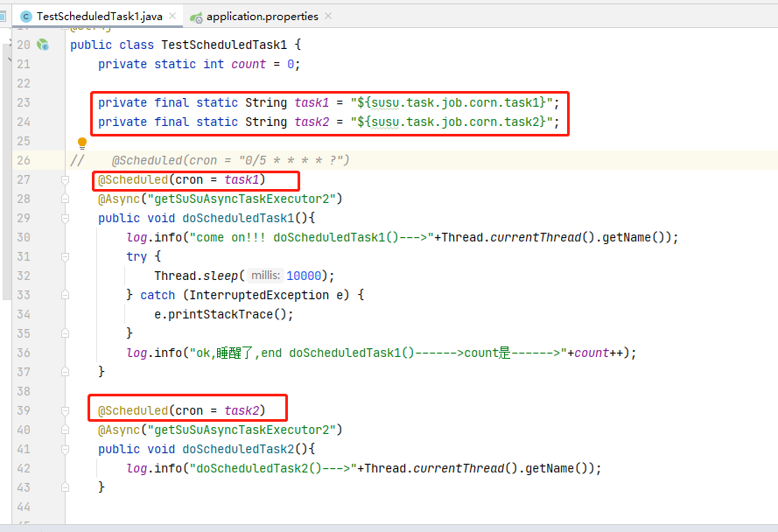This screenshot has width=778, height=532.
Task: Click the Spring leaf icon on application.properties tab
Action: point(197,15)
